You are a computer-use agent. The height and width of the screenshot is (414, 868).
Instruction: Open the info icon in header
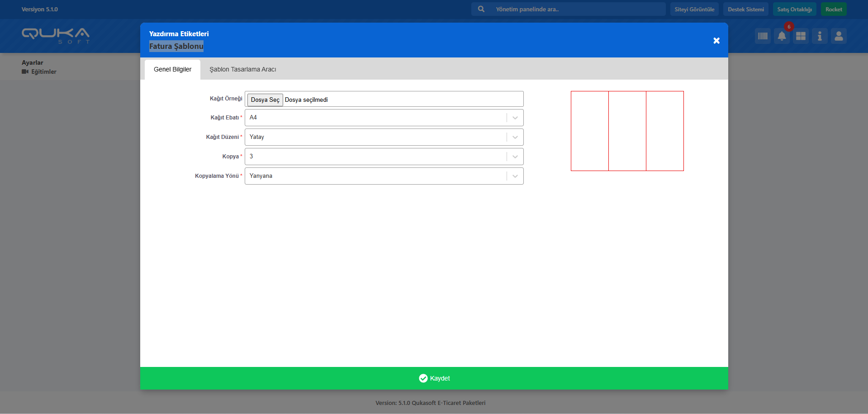click(x=820, y=36)
